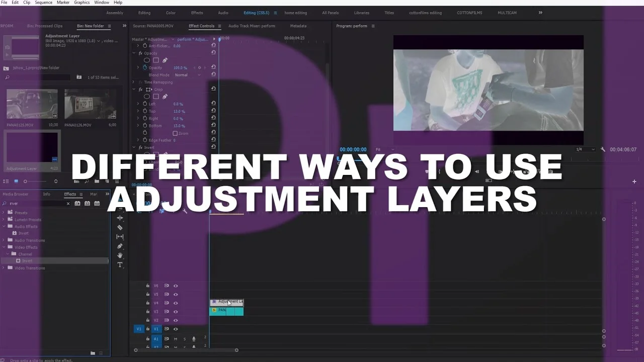Expand the Video Transitions folder
The image size is (644, 362).
coord(4,268)
